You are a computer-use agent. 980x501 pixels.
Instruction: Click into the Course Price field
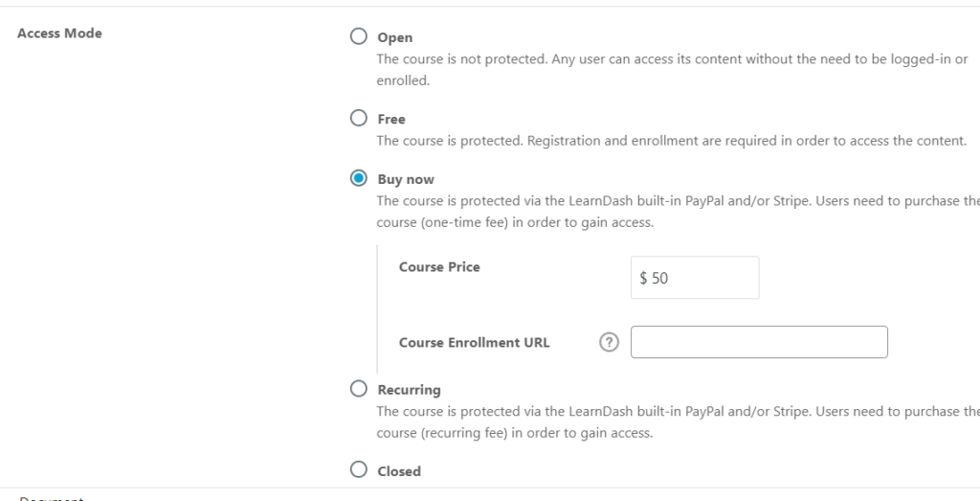(x=695, y=278)
